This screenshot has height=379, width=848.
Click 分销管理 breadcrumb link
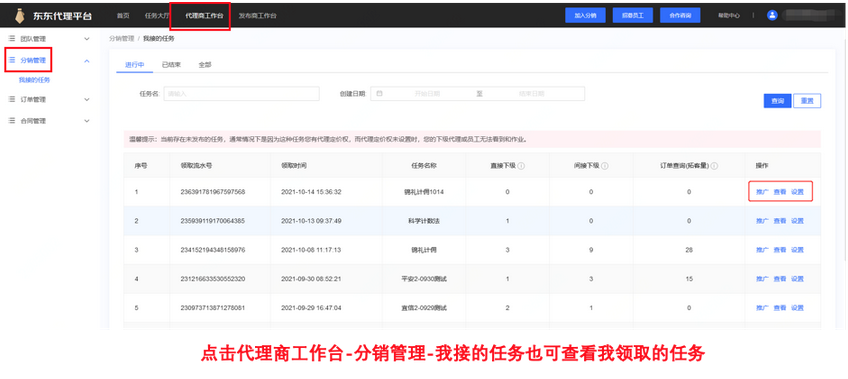click(122, 39)
